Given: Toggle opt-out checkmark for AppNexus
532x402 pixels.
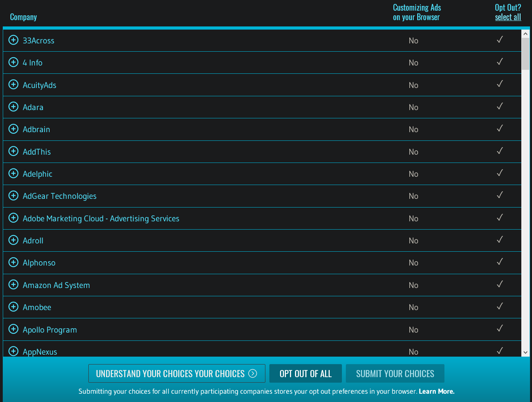Looking at the screenshot, I should 500,351.
